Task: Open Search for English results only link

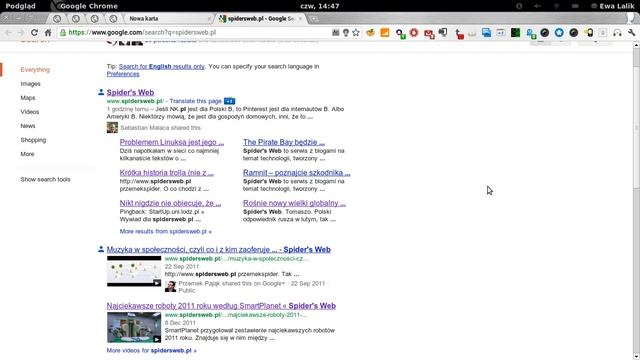Action: [x=162, y=67]
